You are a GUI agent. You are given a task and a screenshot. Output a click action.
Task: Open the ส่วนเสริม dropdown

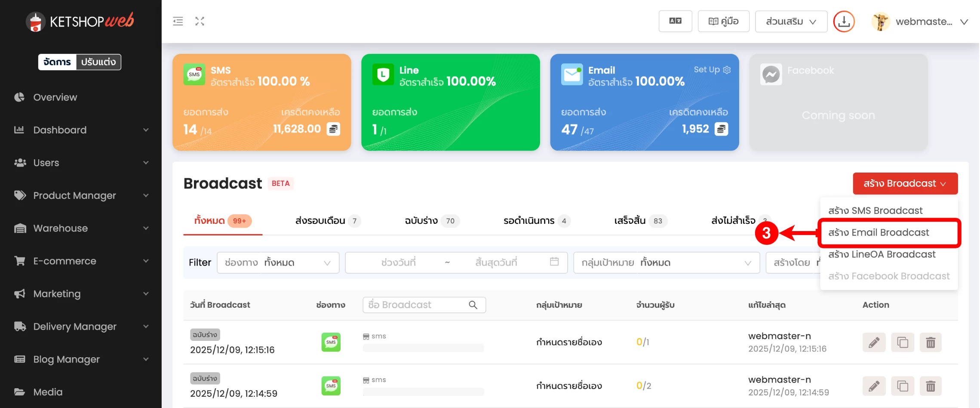click(x=791, y=22)
